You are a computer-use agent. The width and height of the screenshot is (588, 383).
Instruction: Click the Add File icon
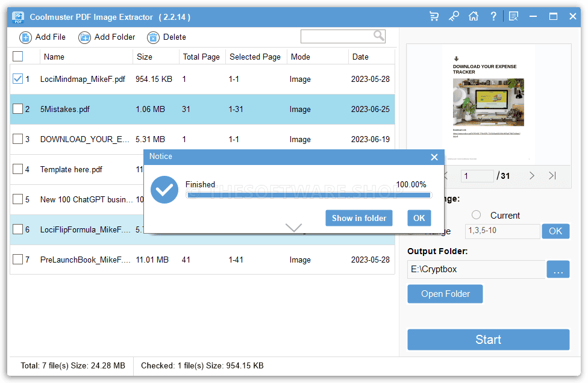[x=25, y=37]
